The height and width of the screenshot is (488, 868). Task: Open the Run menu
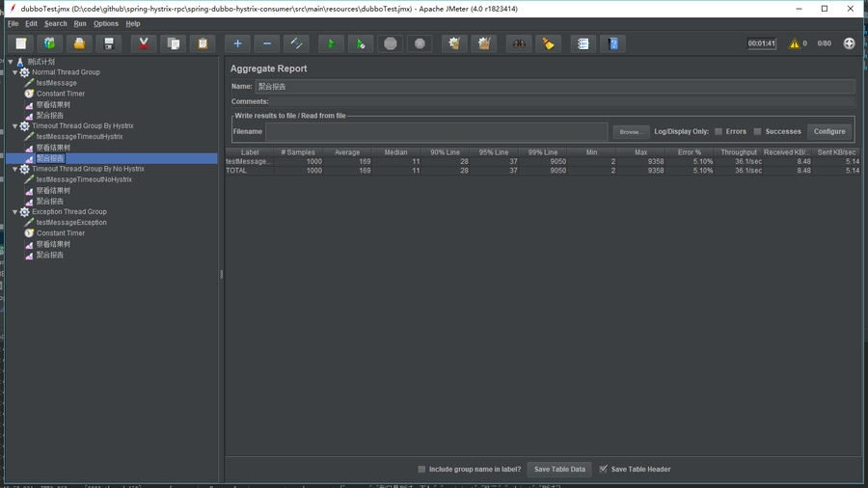point(80,24)
